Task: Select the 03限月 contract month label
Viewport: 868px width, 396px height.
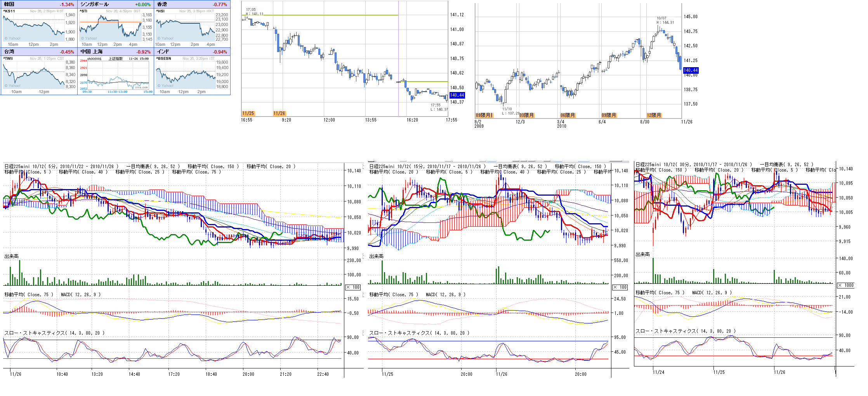Action: point(526,115)
